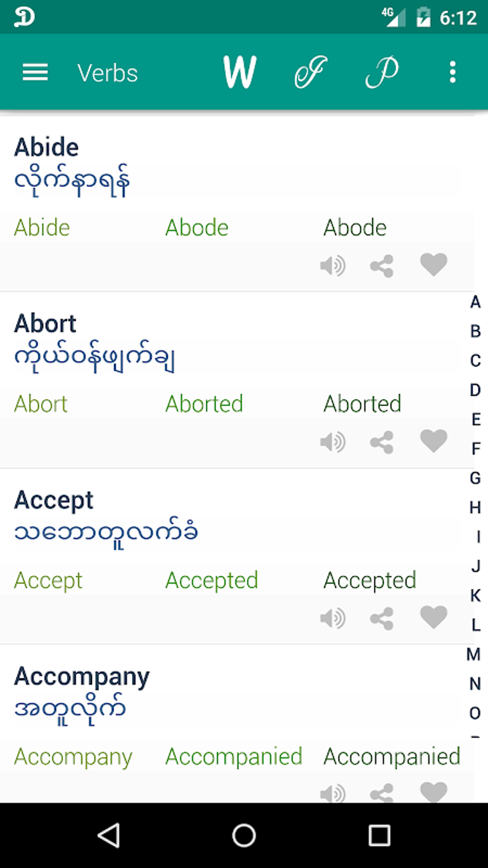Select letter H in side index

click(x=475, y=507)
